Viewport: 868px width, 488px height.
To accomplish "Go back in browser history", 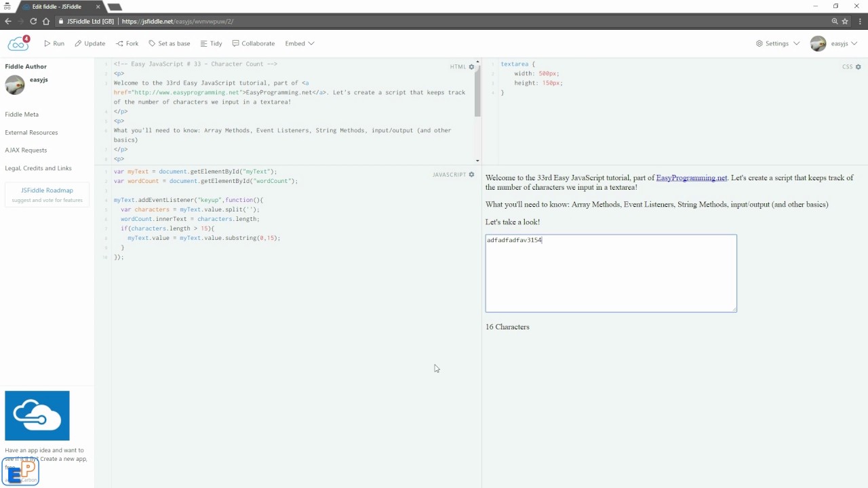I will (x=8, y=21).
